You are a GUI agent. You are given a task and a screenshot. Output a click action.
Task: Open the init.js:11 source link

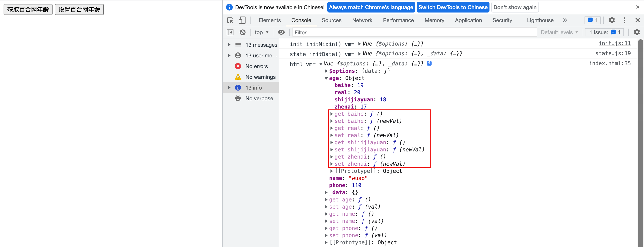[x=614, y=44]
